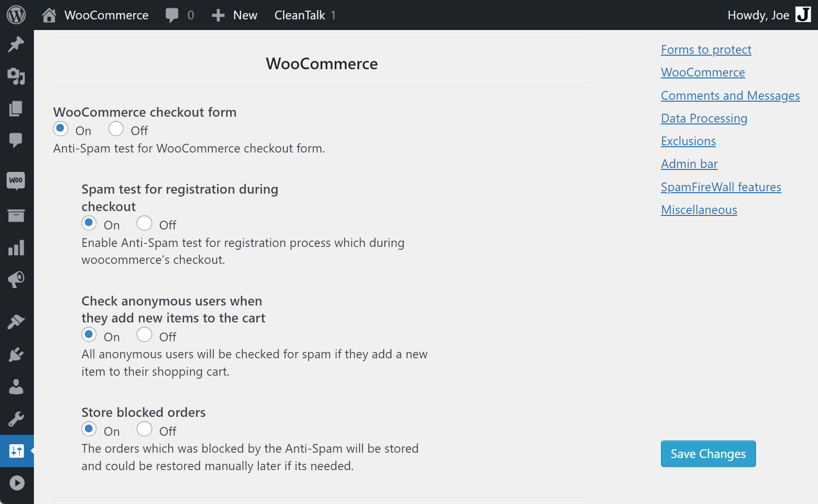The width and height of the screenshot is (818, 504).
Task: Click the comment count 0
Action: pos(190,15)
